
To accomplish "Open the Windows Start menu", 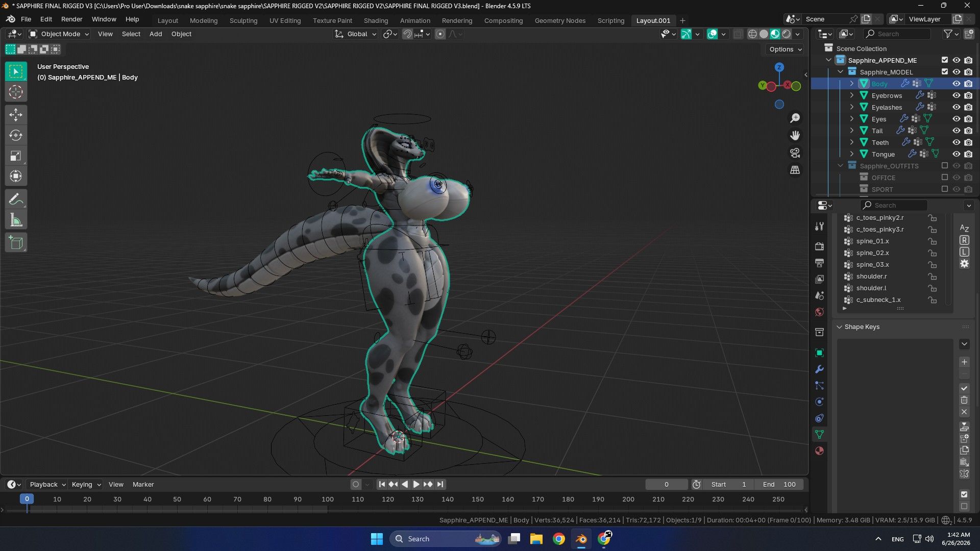I will coord(377,539).
